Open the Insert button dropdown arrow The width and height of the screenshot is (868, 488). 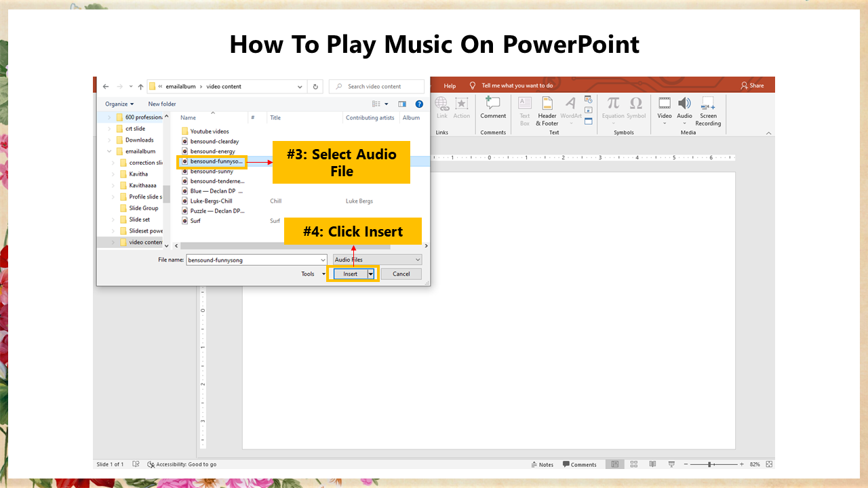[x=371, y=274]
